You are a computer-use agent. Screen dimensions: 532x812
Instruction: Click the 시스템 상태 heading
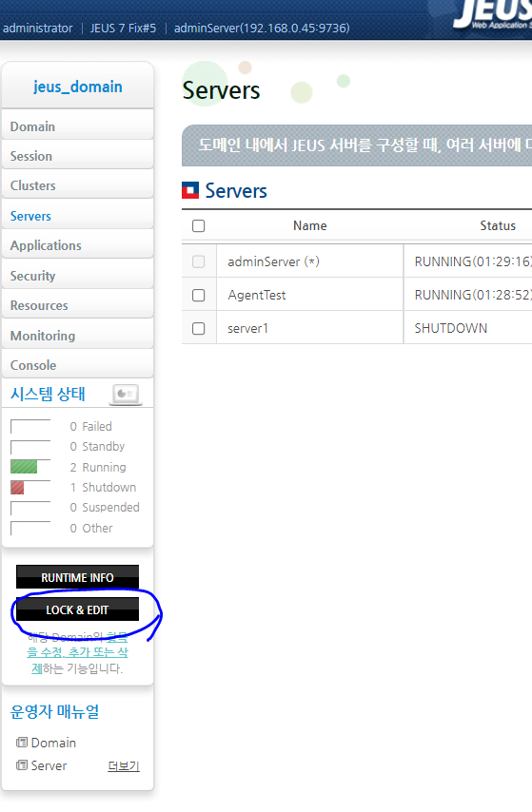tap(48, 394)
